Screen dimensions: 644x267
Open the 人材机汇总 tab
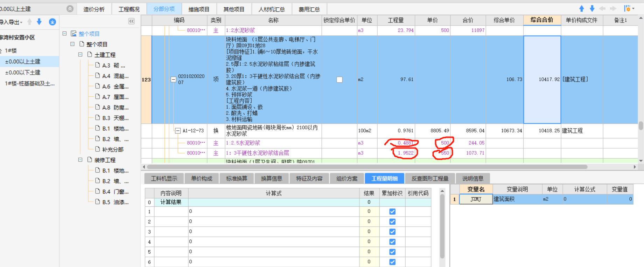[272, 9]
